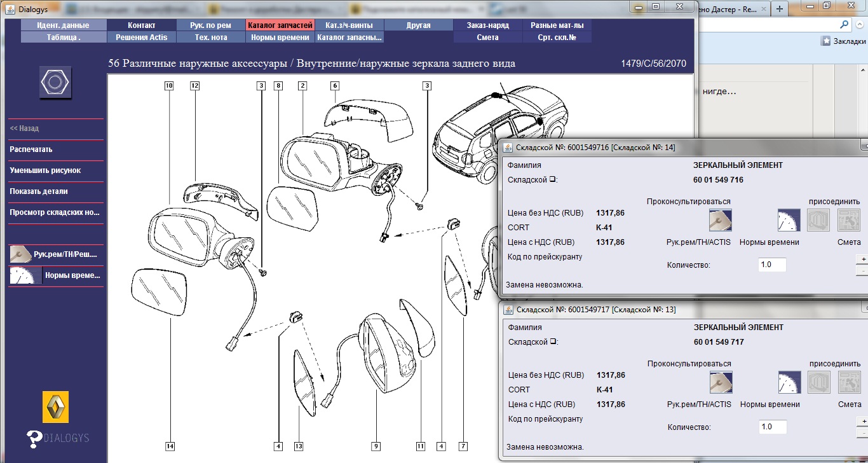Screen dimensions: 868x463
Task: Open the Рук. по рем tab
Action: (210, 25)
